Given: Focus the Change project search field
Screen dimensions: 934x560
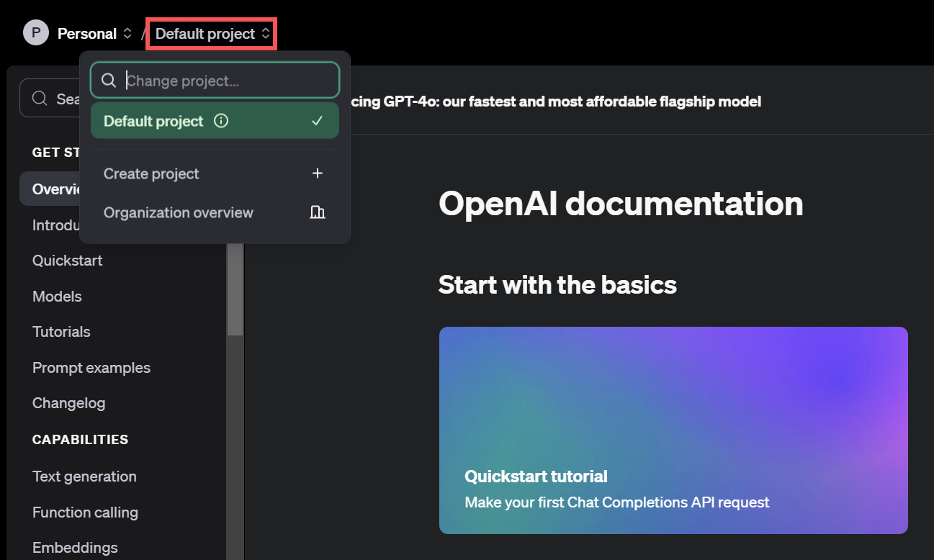Looking at the screenshot, I should point(215,80).
